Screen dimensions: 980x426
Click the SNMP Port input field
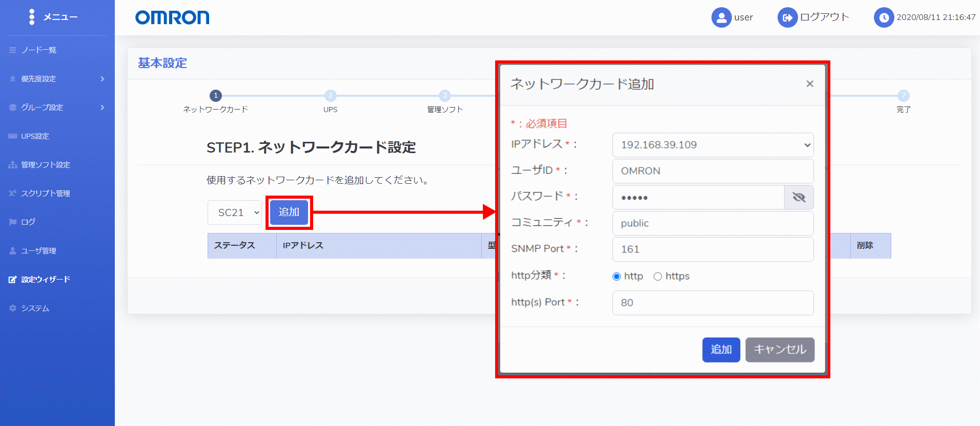pyautogui.click(x=713, y=249)
